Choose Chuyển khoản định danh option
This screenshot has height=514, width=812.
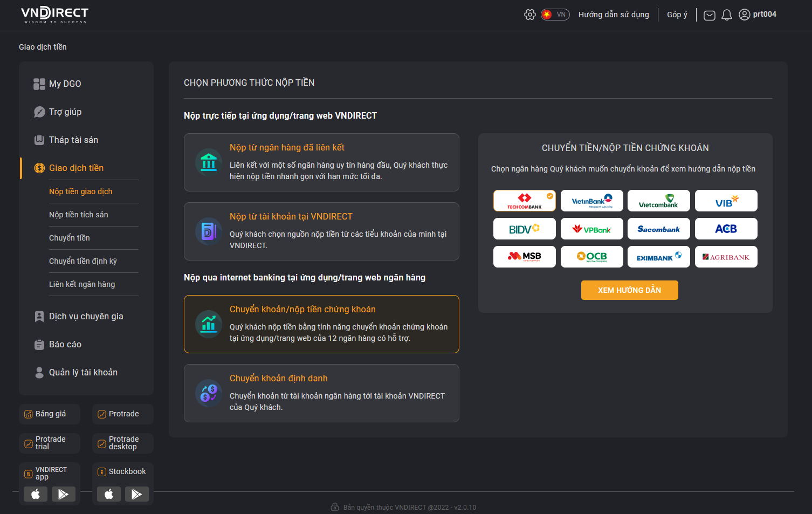[321, 393]
